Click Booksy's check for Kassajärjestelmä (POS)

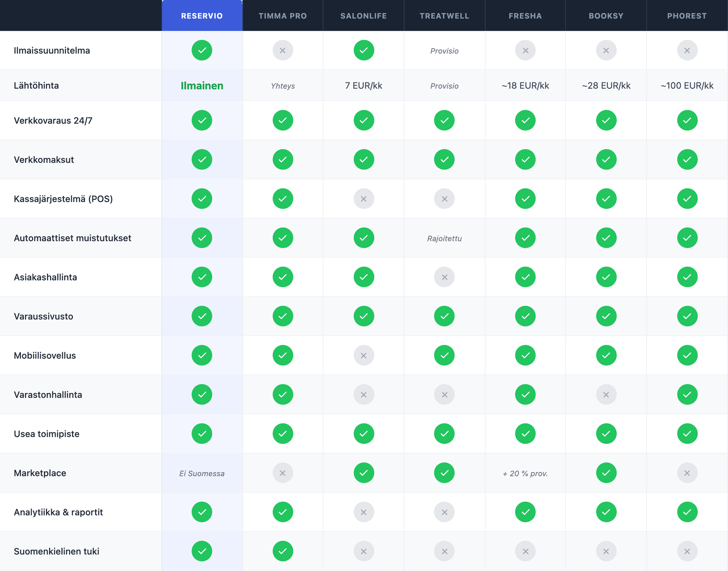coord(606,198)
